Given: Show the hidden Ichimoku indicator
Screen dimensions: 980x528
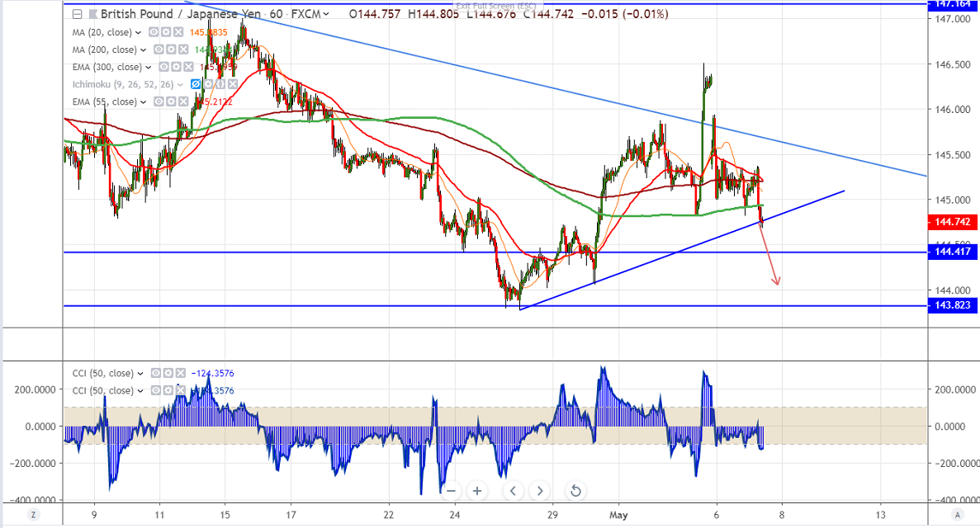Looking at the screenshot, I should pyautogui.click(x=196, y=83).
